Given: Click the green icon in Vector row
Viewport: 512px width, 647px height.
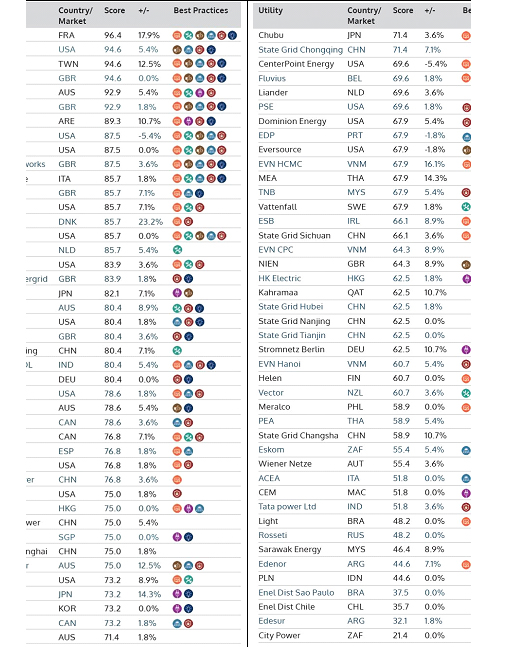Looking at the screenshot, I should coord(466,393).
